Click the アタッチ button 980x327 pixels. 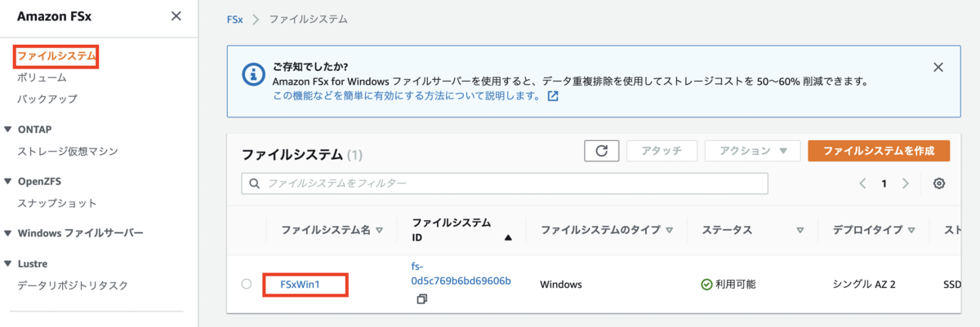click(662, 151)
